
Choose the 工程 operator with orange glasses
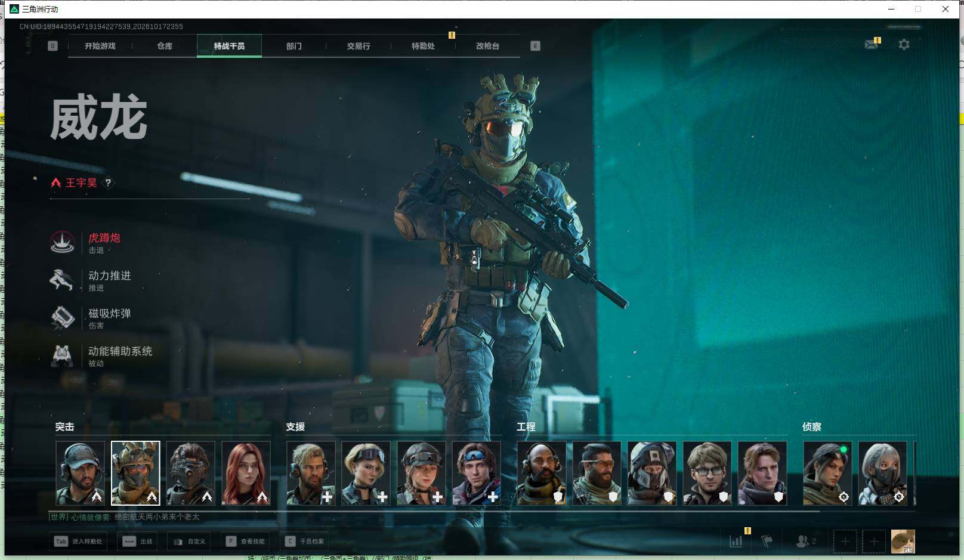click(597, 473)
